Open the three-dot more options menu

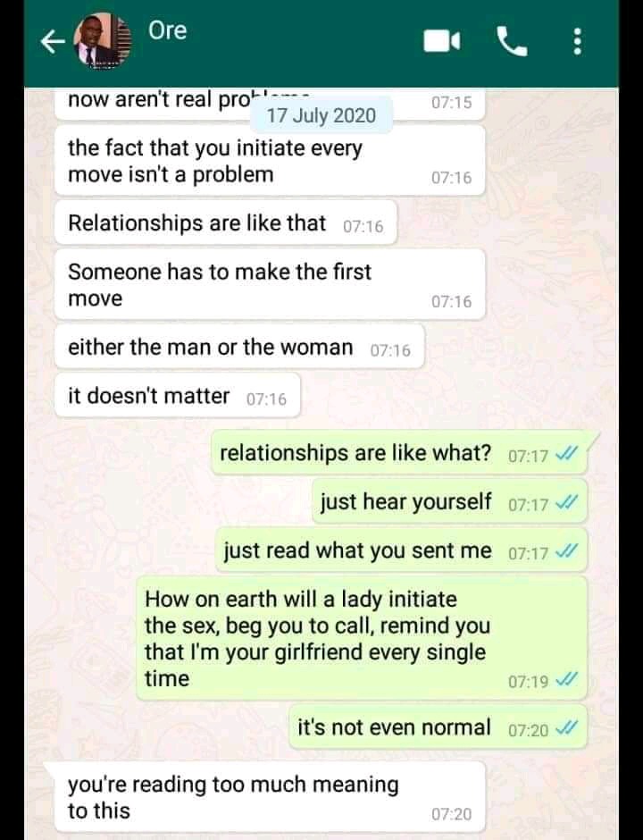tap(577, 42)
